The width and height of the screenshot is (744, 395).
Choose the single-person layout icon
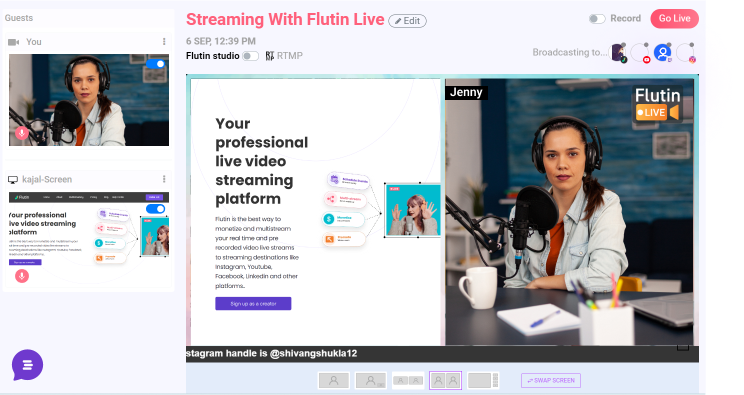[334, 380]
